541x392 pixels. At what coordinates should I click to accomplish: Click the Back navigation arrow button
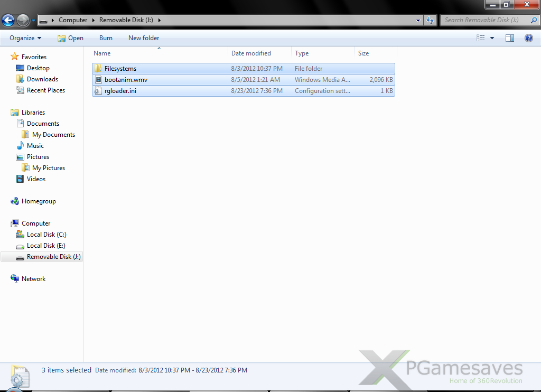(x=8, y=21)
